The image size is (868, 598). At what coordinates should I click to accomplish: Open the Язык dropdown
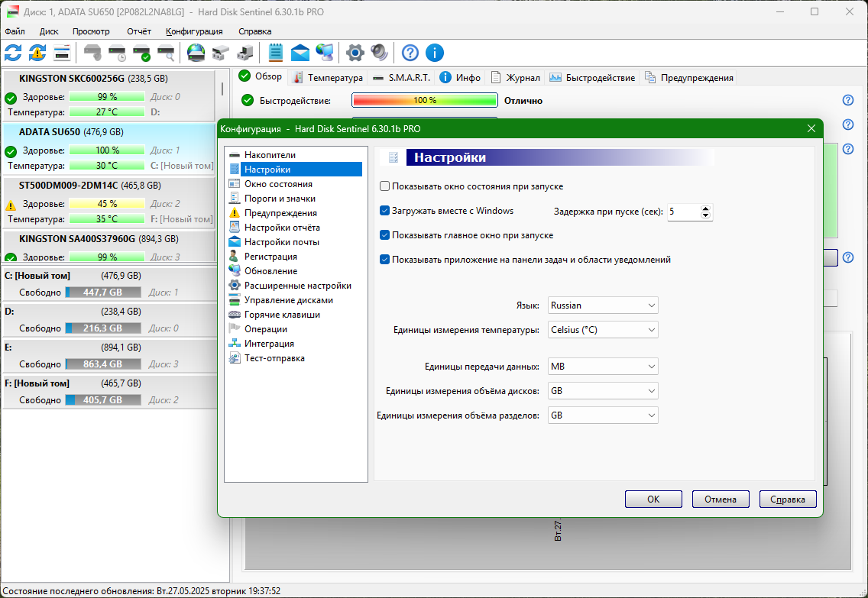click(603, 305)
